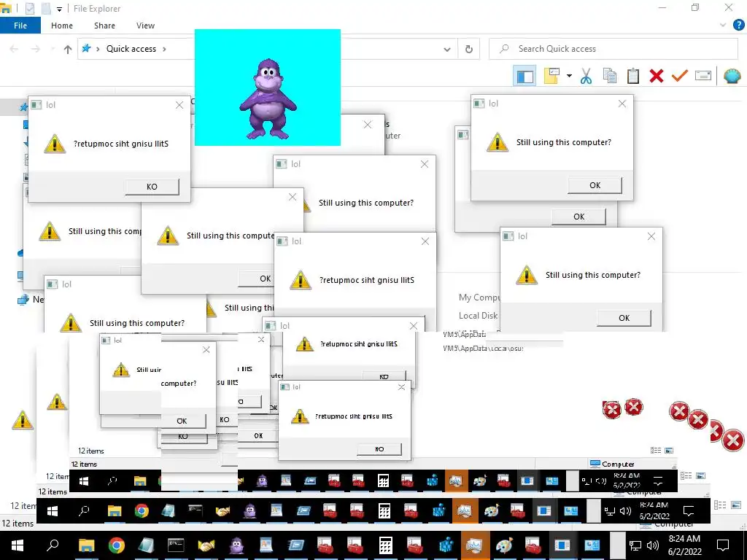Click the Forward navigation arrow
Screen dimensions: 747x560
(x=36, y=49)
